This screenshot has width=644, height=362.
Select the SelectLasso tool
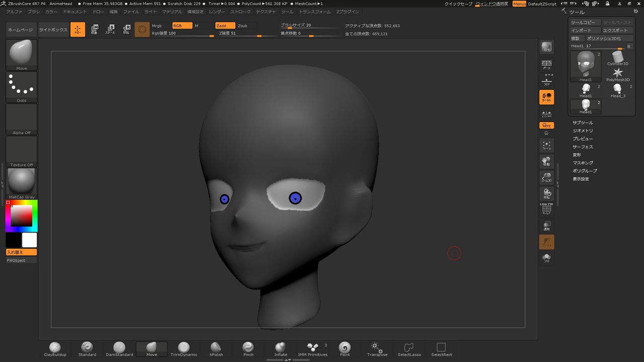409,347
